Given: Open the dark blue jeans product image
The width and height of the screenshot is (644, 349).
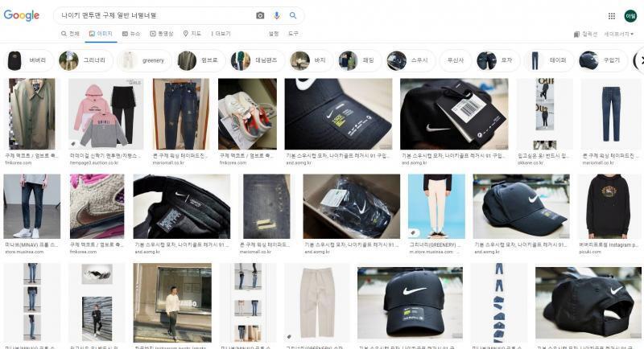Looking at the screenshot, I should pyautogui.click(x=610, y=114).
